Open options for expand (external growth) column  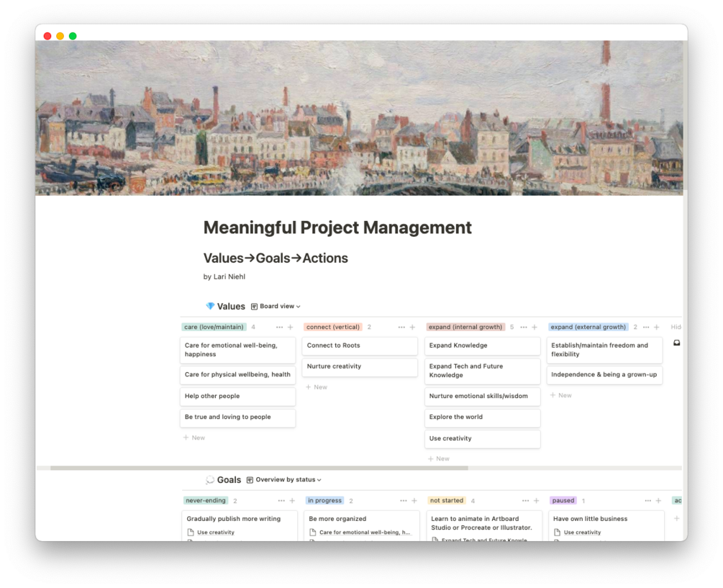(x=646, y=327)
